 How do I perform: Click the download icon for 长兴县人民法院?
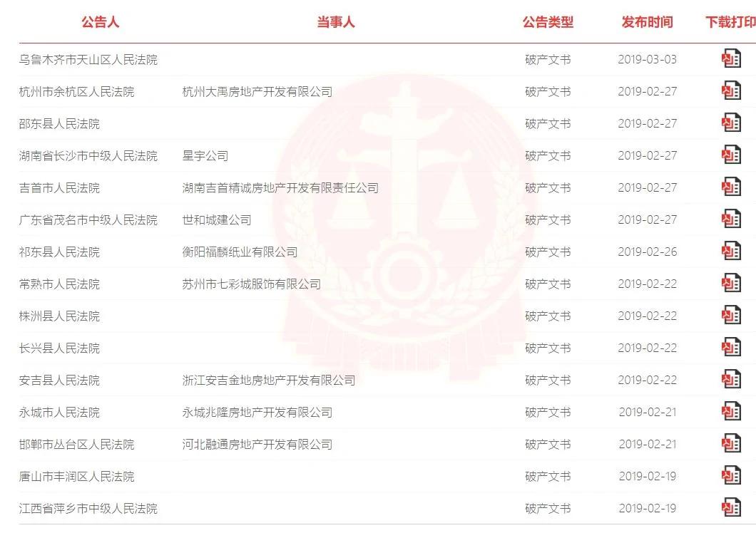tap(731, 348)
